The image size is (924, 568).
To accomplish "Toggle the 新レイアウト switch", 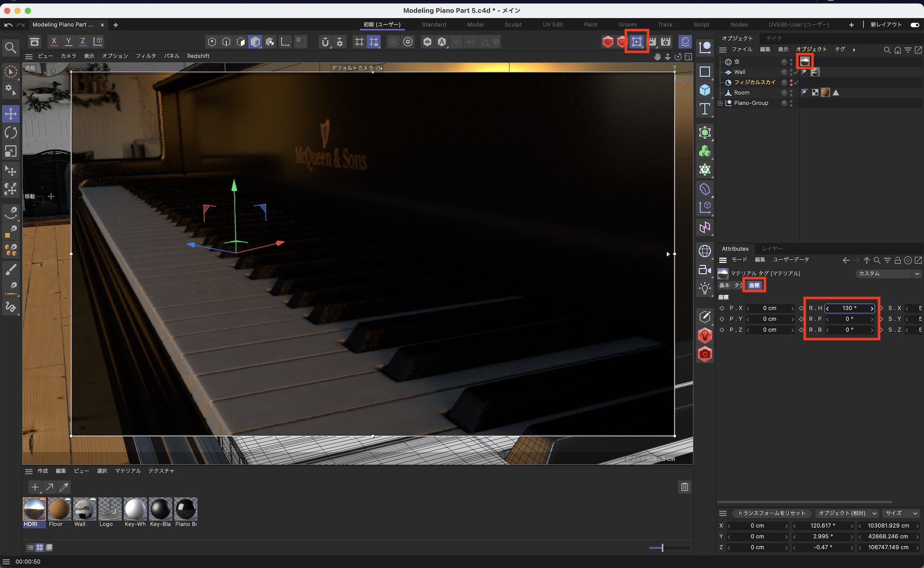I will click(x=914, y=24).
